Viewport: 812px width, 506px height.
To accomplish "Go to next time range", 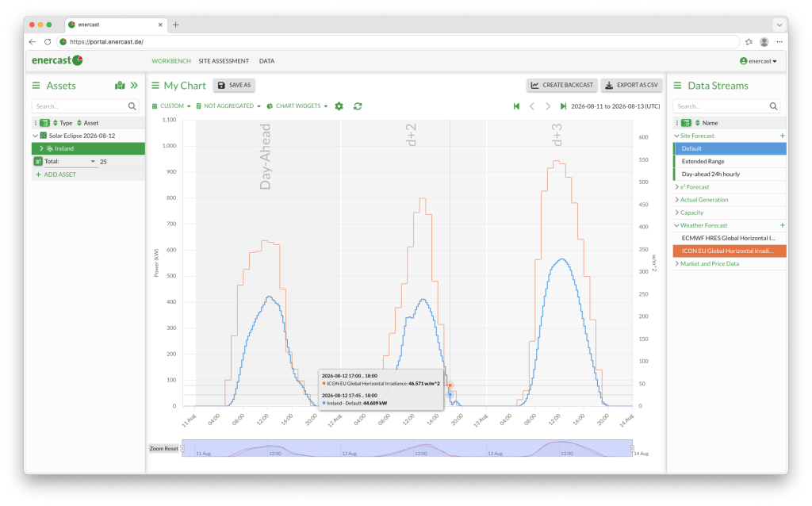I will click(548, 106).
